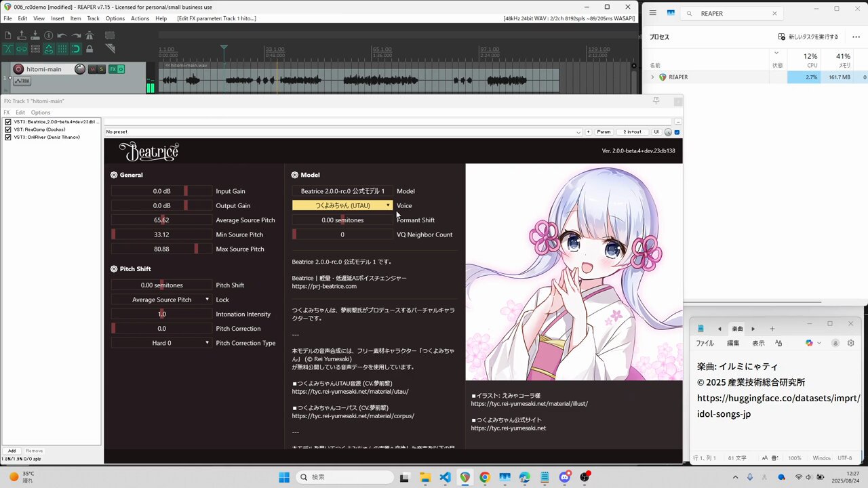The height and width of the screenshot is (488, 868).
Task: Click the Redo arrow icon
Action: click(x=75, y=35)
